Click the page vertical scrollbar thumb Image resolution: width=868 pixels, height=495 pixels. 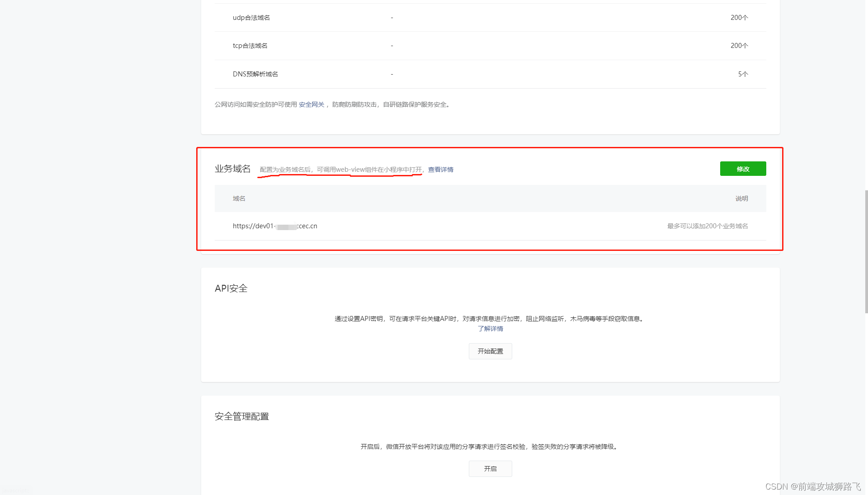click(866, 251)
